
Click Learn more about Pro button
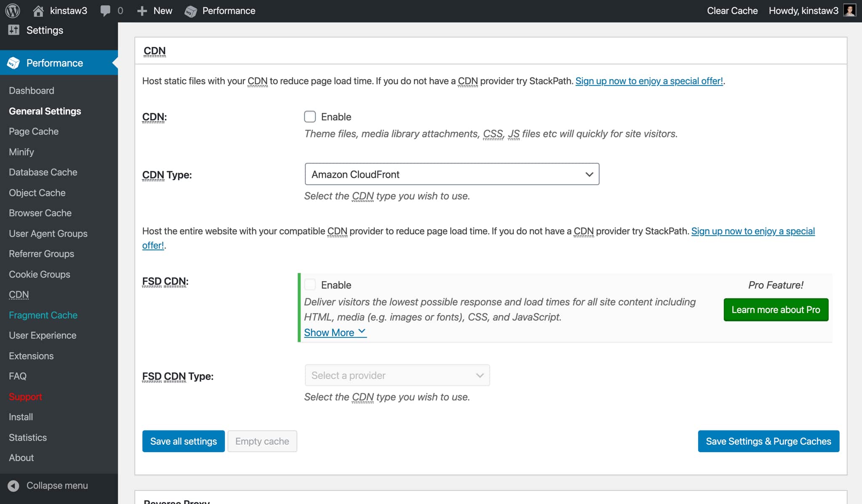point(776,310)
